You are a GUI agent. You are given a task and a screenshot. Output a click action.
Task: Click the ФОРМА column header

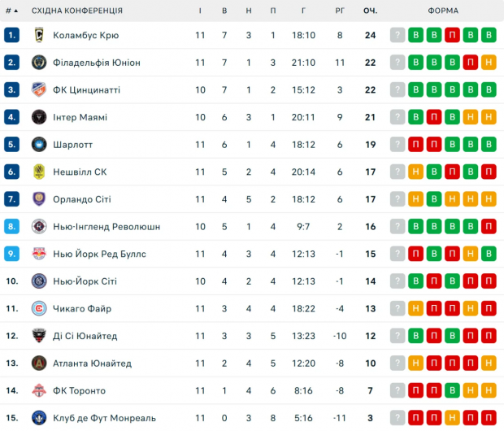click(x=443, y=11)
